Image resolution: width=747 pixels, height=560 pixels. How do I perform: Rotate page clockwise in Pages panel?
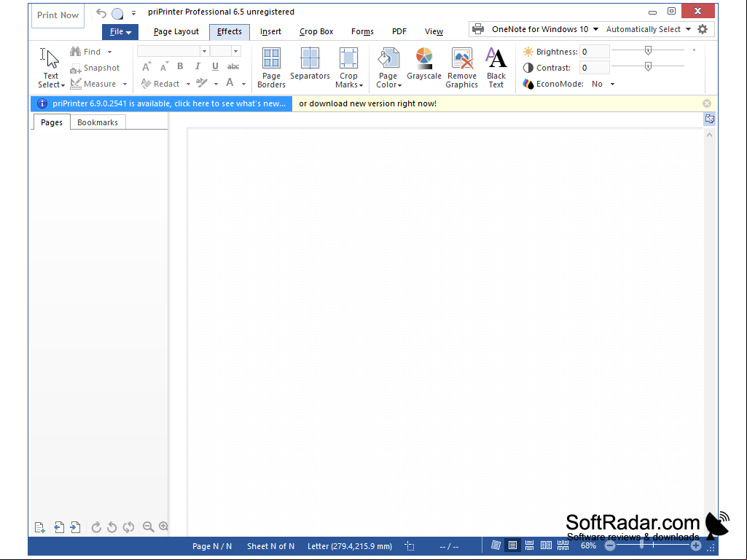[x=95, y=527]
